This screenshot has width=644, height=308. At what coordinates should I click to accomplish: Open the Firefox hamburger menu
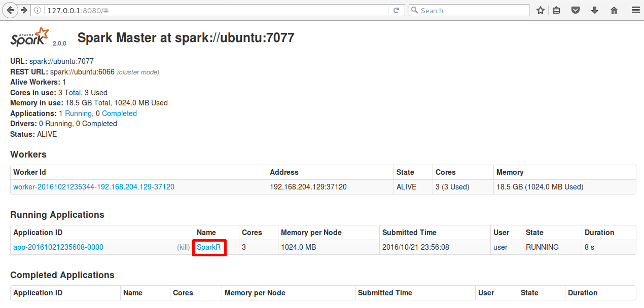coord(635,10)
